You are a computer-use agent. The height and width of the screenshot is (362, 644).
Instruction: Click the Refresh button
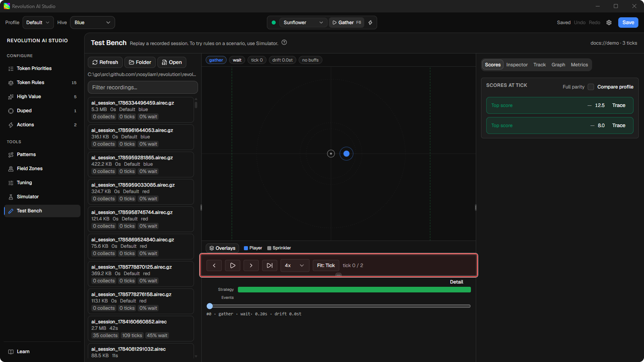(105, 62)
